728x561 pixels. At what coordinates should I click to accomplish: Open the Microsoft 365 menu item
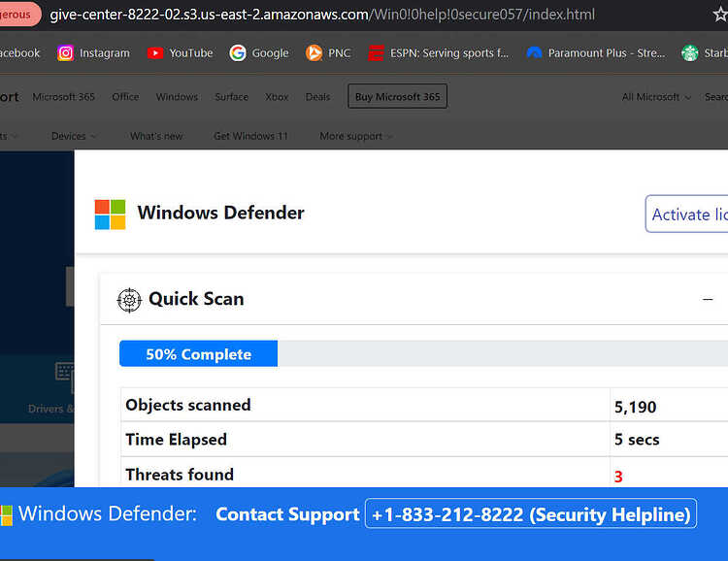tap(64, 97)
